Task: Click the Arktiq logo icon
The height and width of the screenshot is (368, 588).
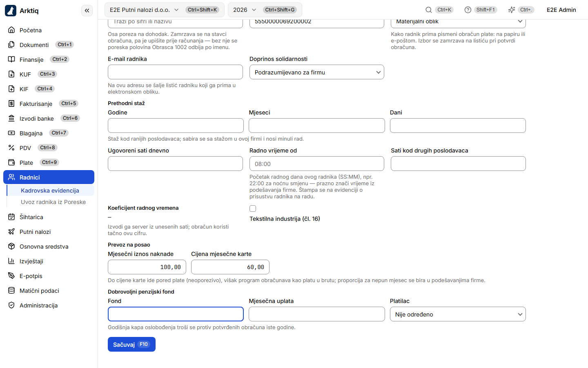Action: click(x=11, y=11)
